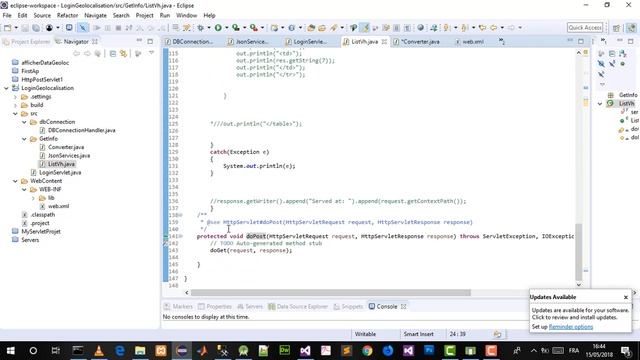Minimize the Navigator panel view
This screenshot has width=640, height=360.
coord(139,41)
